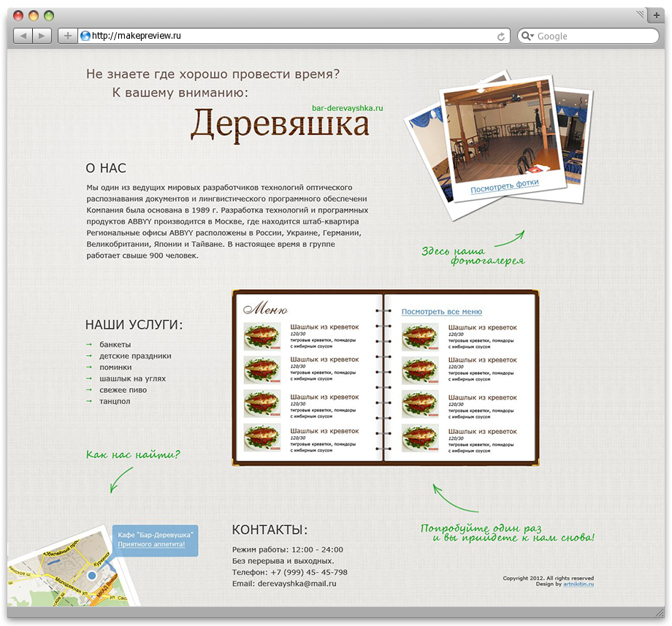This screenshot has height=626, width=672.
Task: Click the front cafe interior photo
Action: tap(501, 134)
